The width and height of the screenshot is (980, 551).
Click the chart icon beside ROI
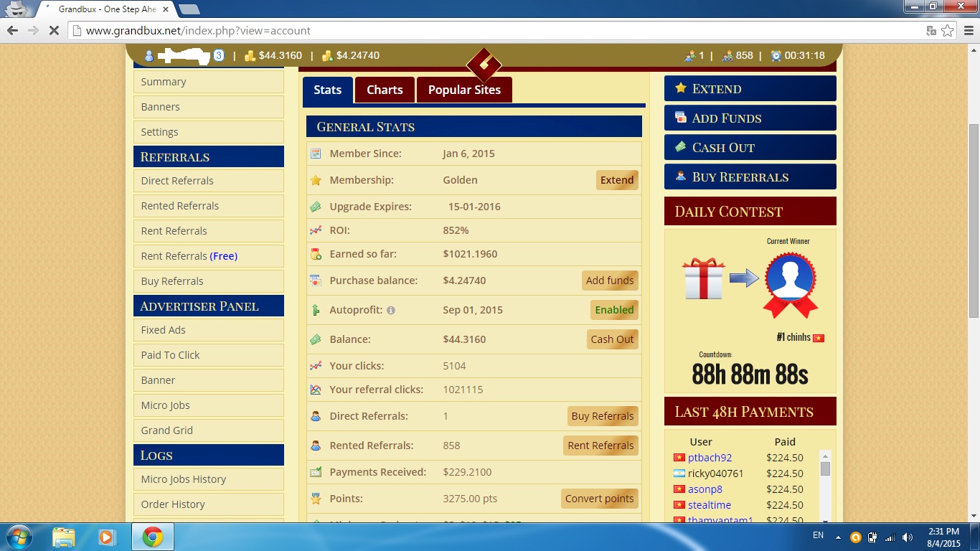(x=316, y=230)
